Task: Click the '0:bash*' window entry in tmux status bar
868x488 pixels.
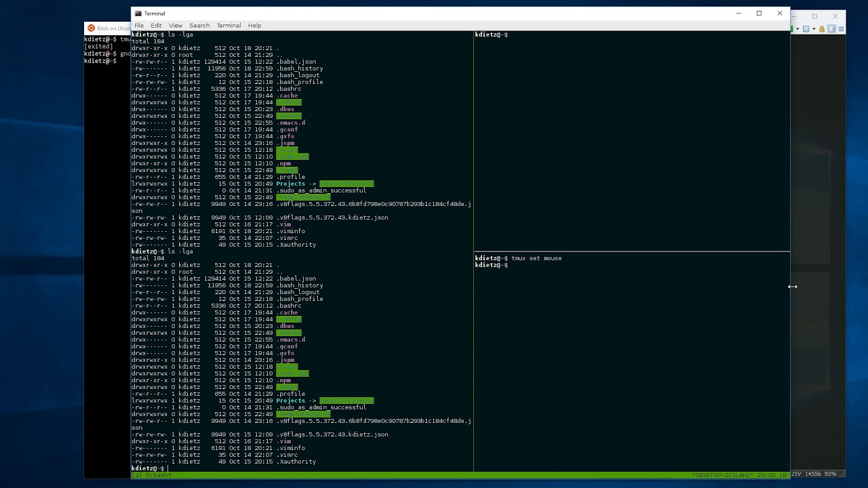Action: (x=158, y=475)
